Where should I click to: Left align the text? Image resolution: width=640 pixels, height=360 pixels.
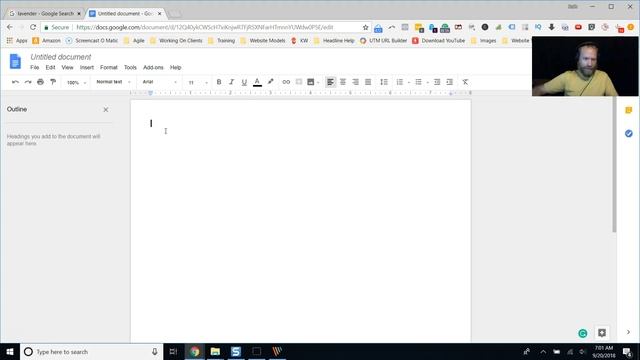(x=330, y=82)
